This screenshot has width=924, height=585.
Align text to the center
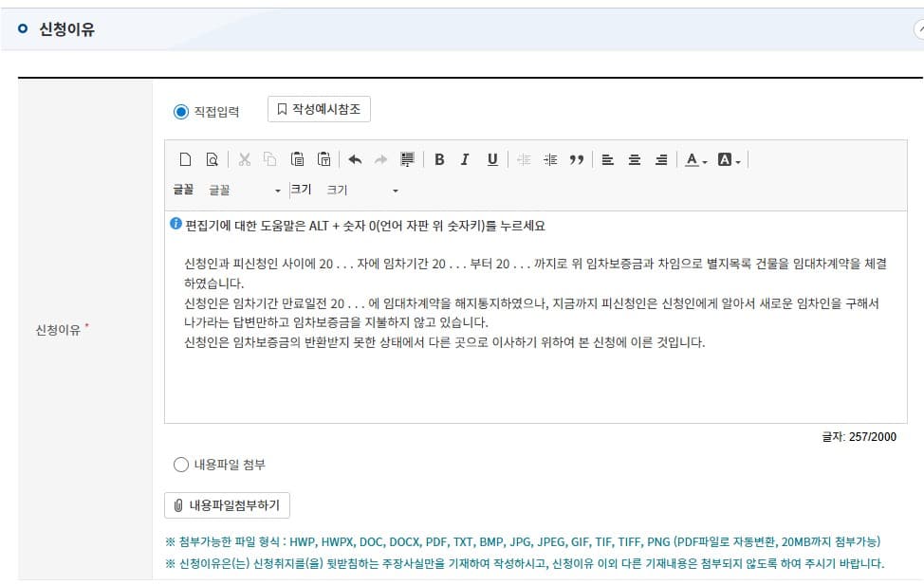coord(633,159)
